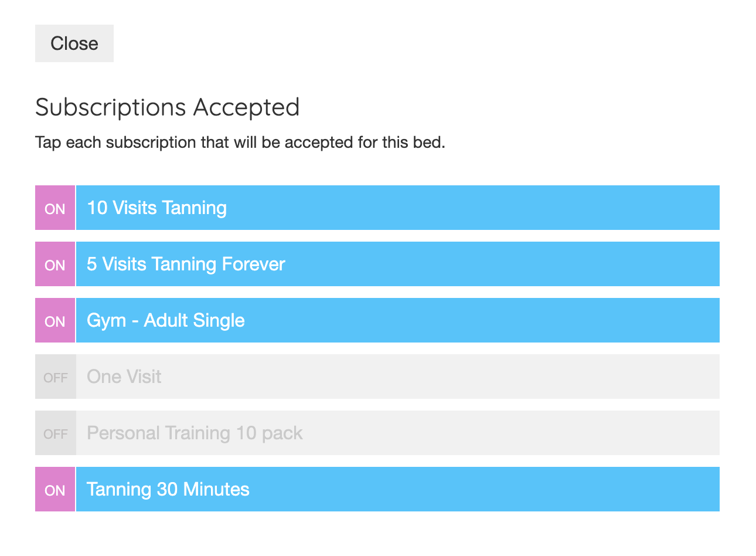Select the Tanning 30 Minutes blue bar
The image size is (756, 556).
coord(398,489)
